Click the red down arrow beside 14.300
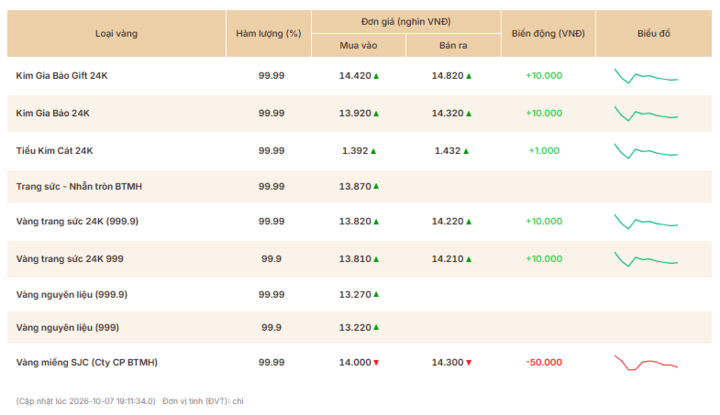 469,363
